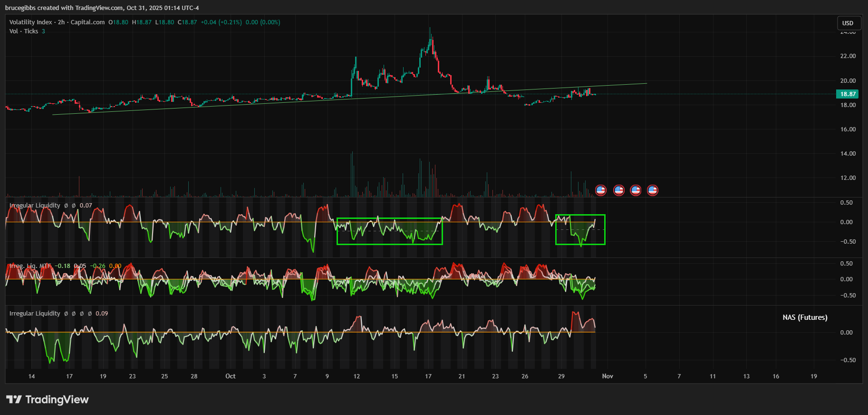
Task: Click the Nov label on the time axis
Action: pos(608,376)
